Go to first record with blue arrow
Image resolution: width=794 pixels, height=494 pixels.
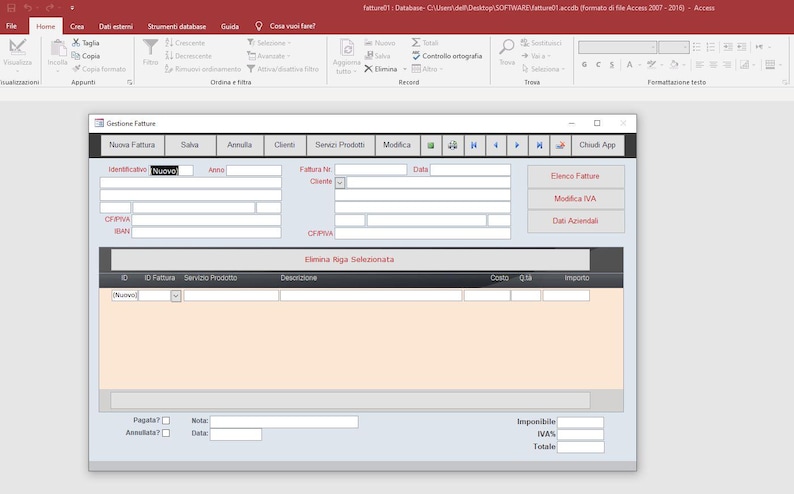474,145
